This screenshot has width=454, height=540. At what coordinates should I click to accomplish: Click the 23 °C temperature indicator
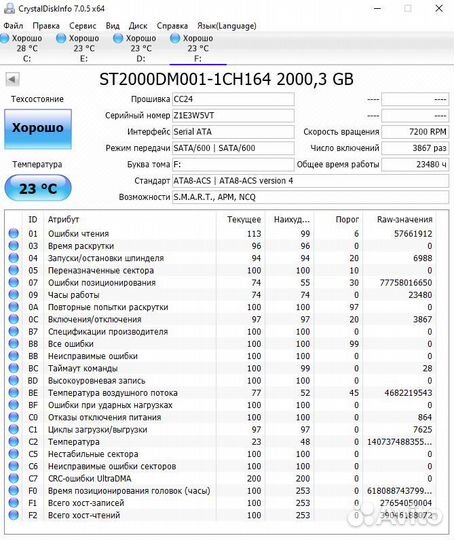tap(38, 188)
